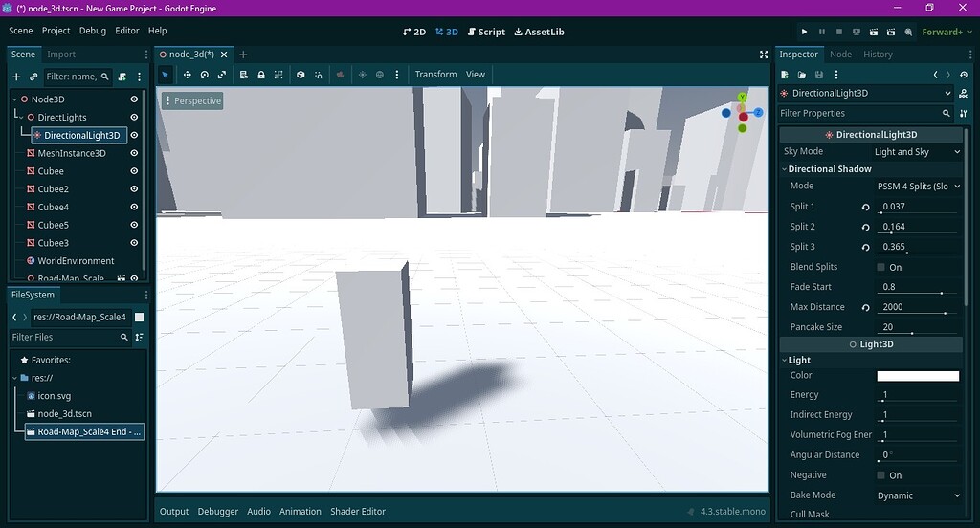Collapse the Node3D tree root
The image size is (980, 528).
coord(15,99)
